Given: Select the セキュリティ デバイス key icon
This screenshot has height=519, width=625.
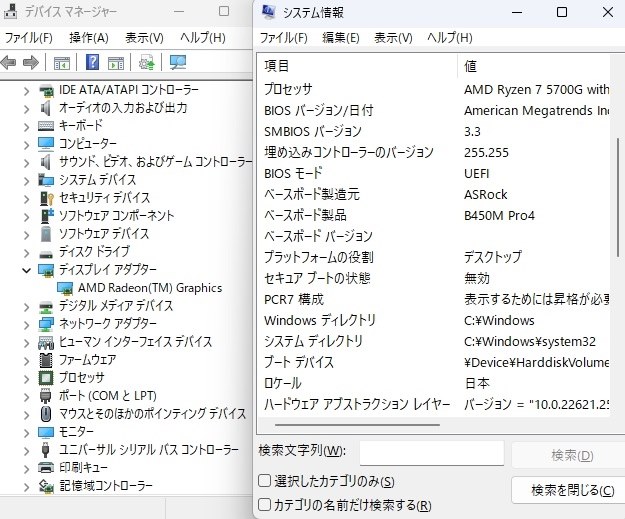Looking at the screenshot, I should click(47, 198).
